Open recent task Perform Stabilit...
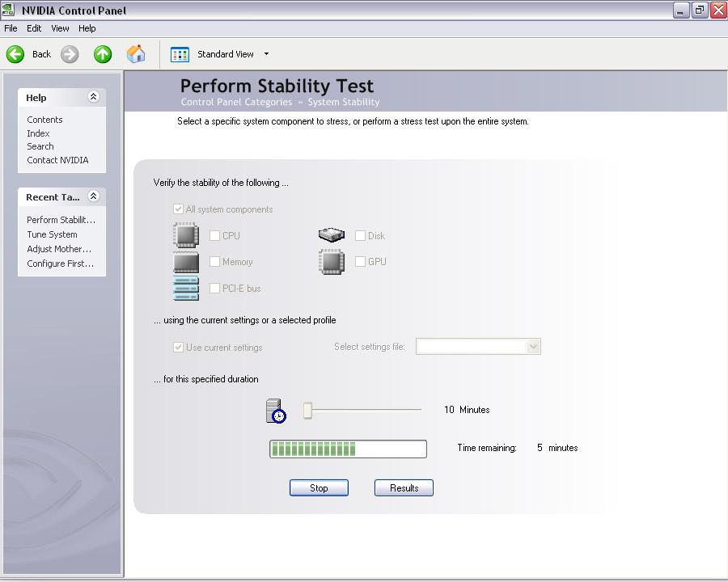728x582 pixels. pos(61,220)
